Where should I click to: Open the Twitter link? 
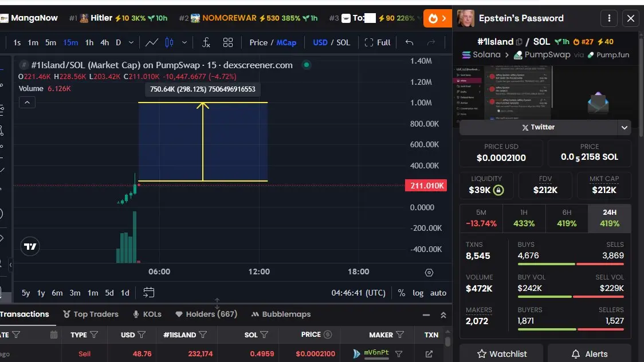538,127
